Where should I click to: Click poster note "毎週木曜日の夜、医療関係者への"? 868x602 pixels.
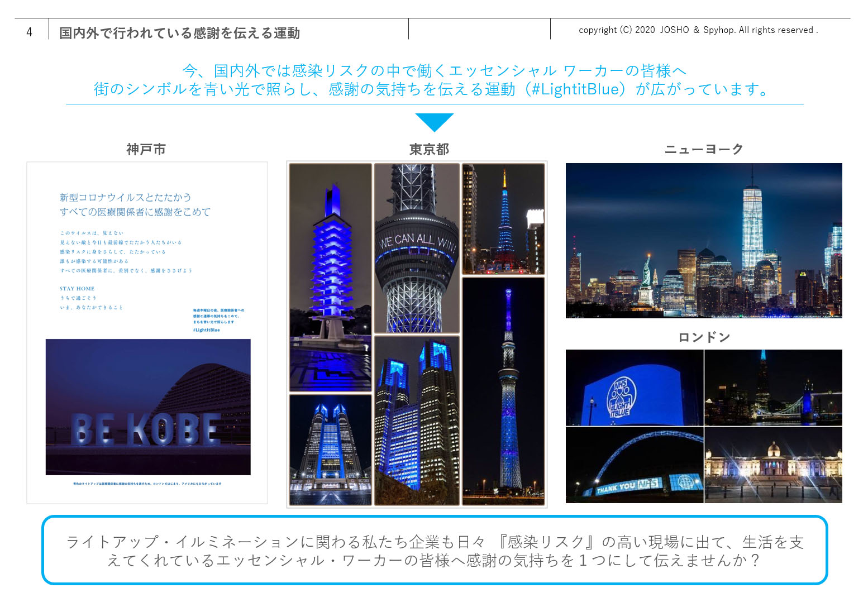tap(218, 310)
